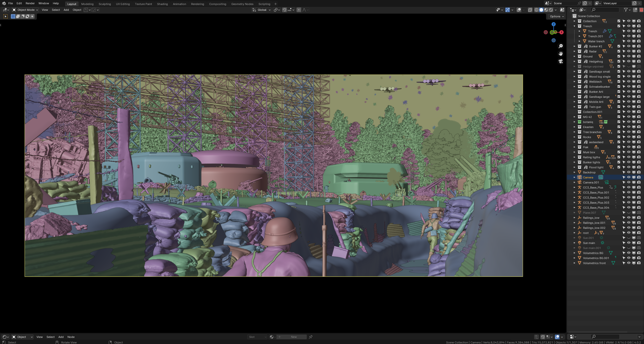The width and height of the screenshot is (644, 344).
Task: Toggle the Hedge unjoined collection checkbox
Action: [619, 67]
